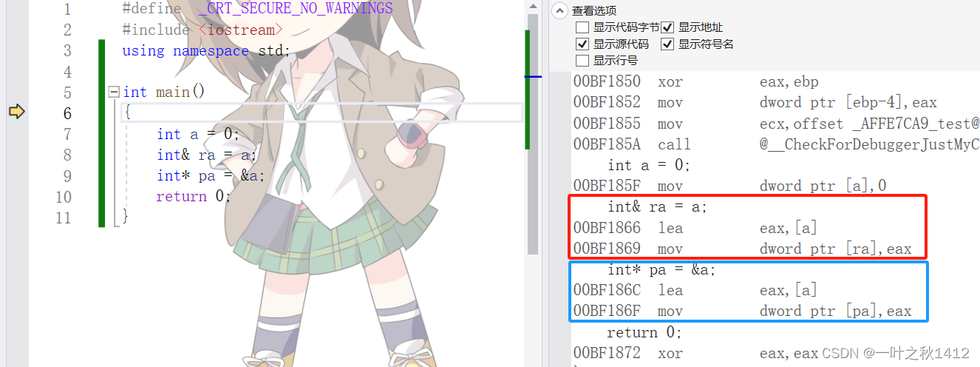Viewport: 980px width, 367px height.
Task: Click the call instruction at 00BF185A
Action: tap(675, 144)
